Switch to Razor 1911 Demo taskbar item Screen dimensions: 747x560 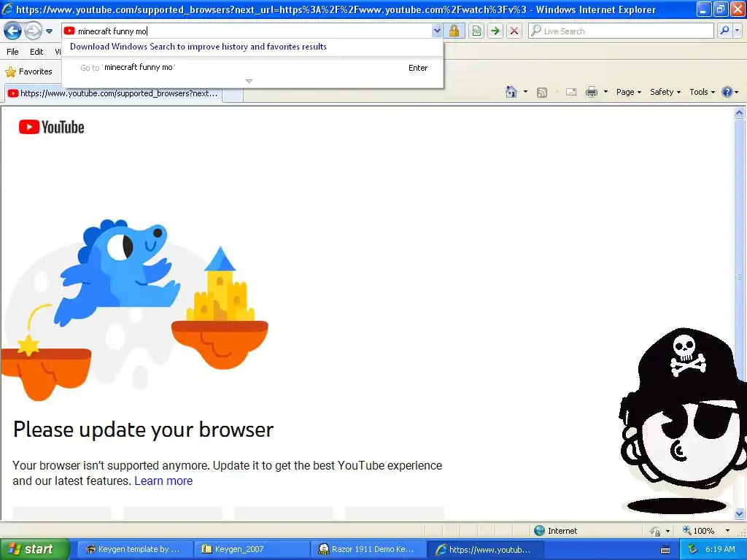(x=368, y=550)
